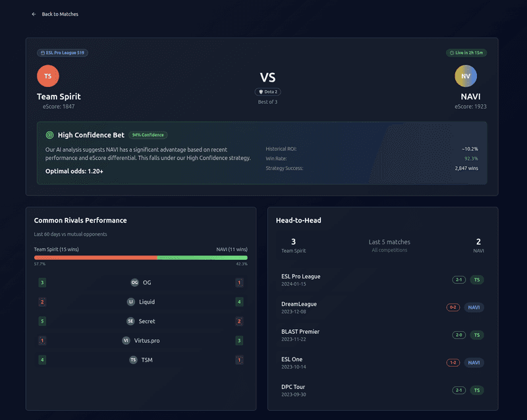Click the NAVI name heading
Screen dimensions: 527x420
(470, 96)
